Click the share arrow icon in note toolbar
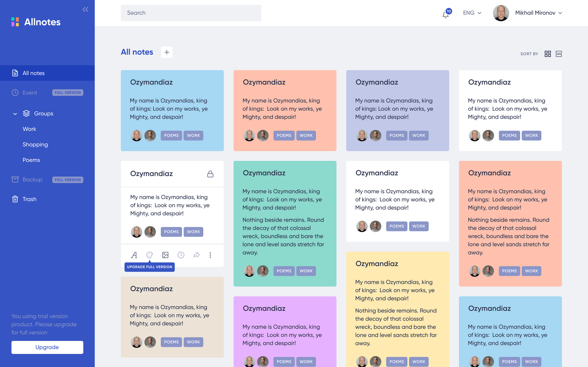Screen dimensions: 588x367 pos(196,255)
